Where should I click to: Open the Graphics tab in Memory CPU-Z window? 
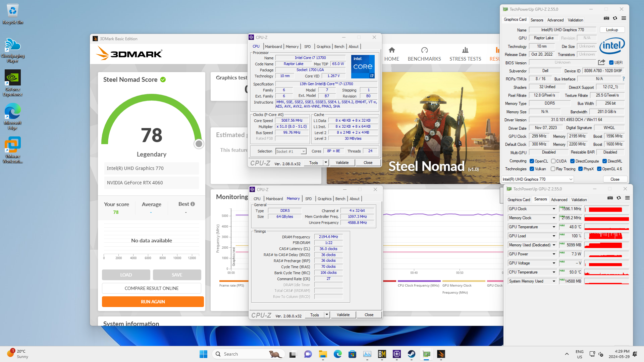pos(324,199)
